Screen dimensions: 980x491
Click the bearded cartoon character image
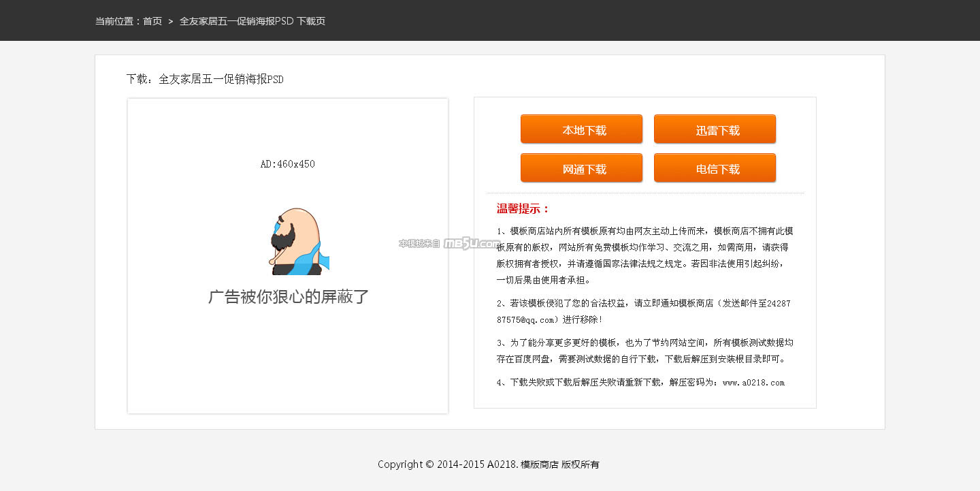point(297,242)
